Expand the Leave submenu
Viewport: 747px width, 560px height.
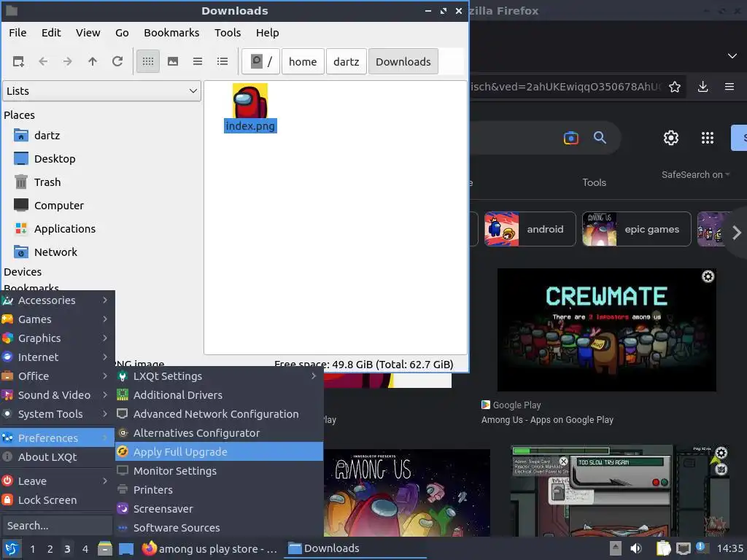[57, 481]
